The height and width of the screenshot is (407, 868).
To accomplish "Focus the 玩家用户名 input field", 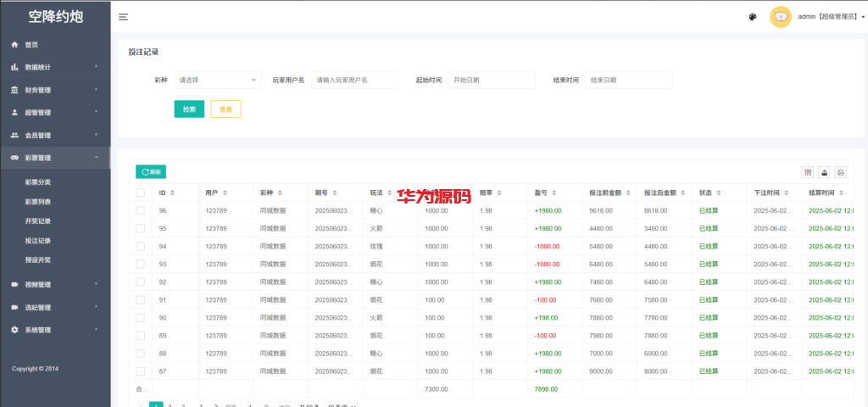I will click(x=355, y=80).
